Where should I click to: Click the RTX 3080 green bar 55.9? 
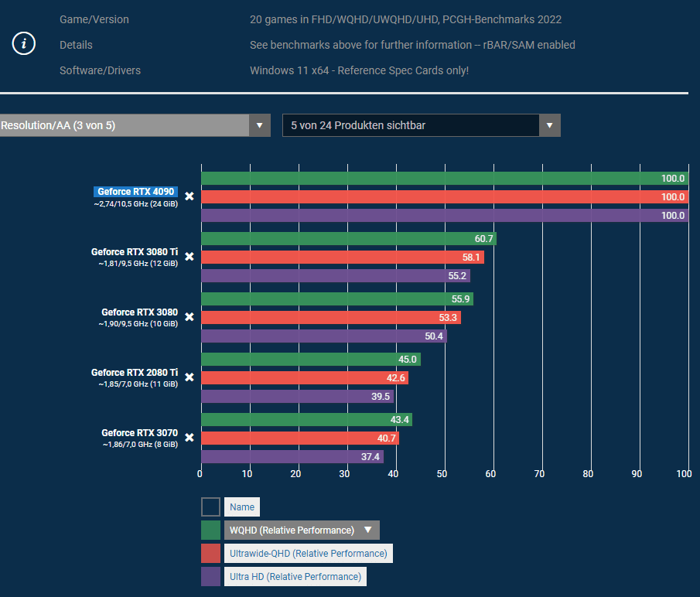point(337,299)
